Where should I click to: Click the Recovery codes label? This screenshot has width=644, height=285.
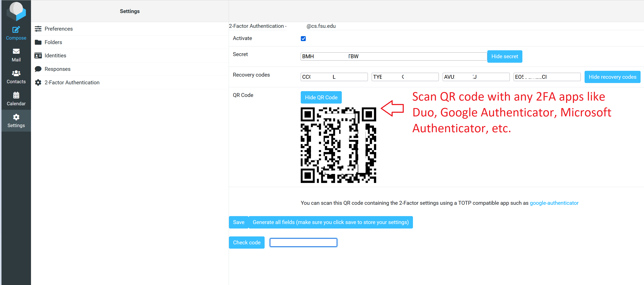251,75
